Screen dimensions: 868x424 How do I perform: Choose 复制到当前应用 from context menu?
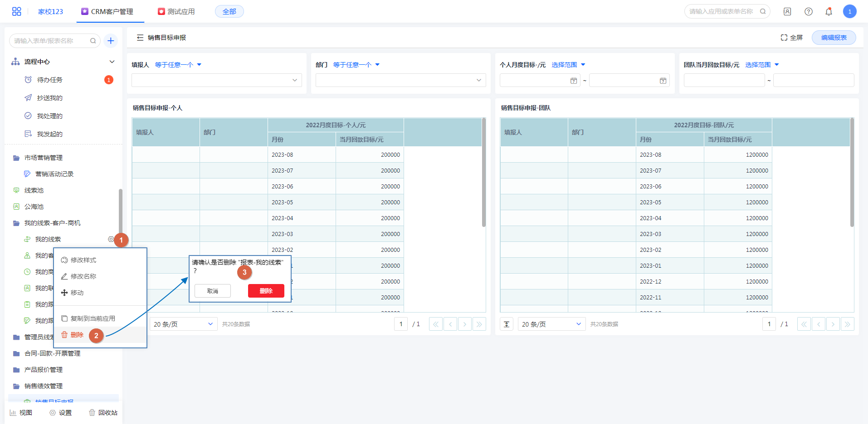(x=93, y=318)
